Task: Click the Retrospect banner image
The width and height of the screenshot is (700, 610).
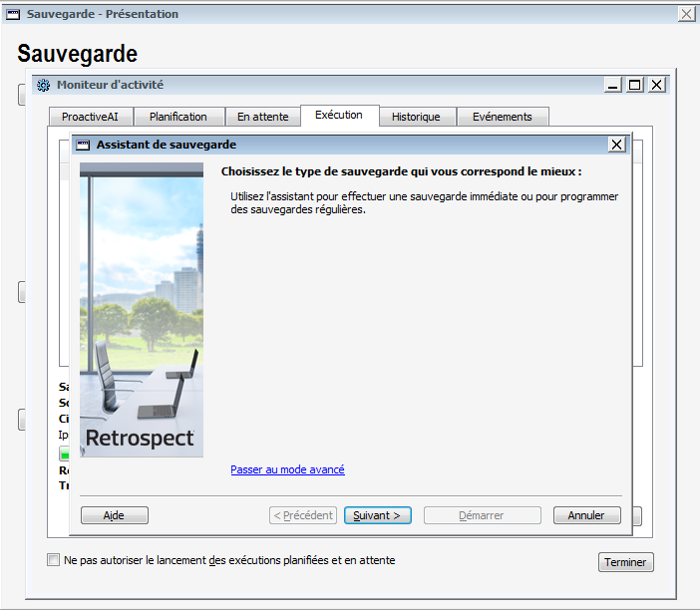Action: 141,309
